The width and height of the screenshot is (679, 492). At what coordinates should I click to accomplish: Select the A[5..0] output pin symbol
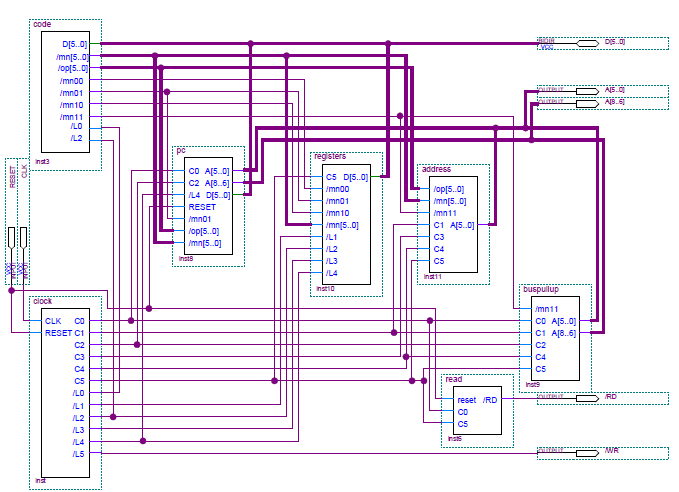(588, 91)
